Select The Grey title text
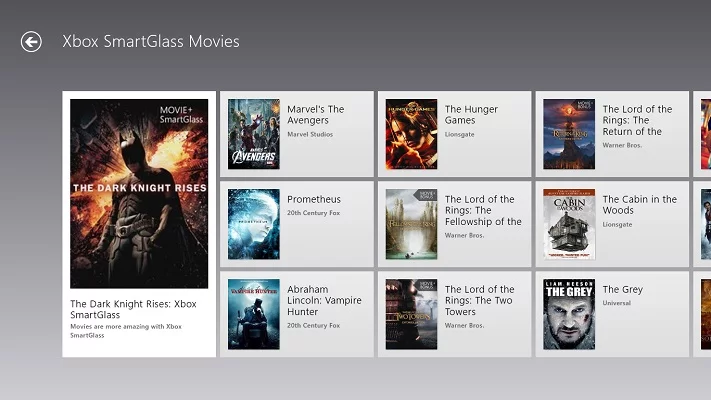Image resolution: width=711 pixels, height=400 pixels. tap(623, 289)
